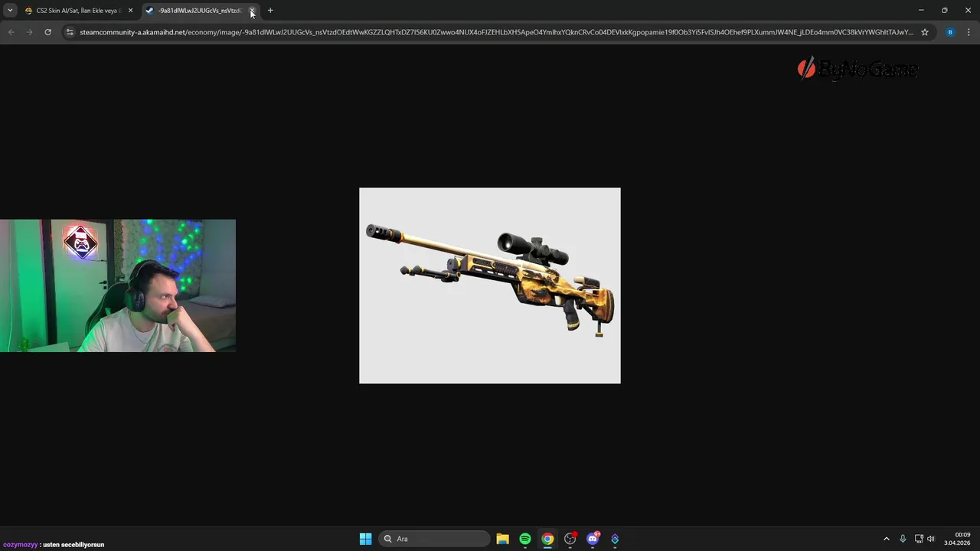Bookmark this page with the star
This screenshot has height=551, width=980.
pyautogui.click(x=925, y=32)
